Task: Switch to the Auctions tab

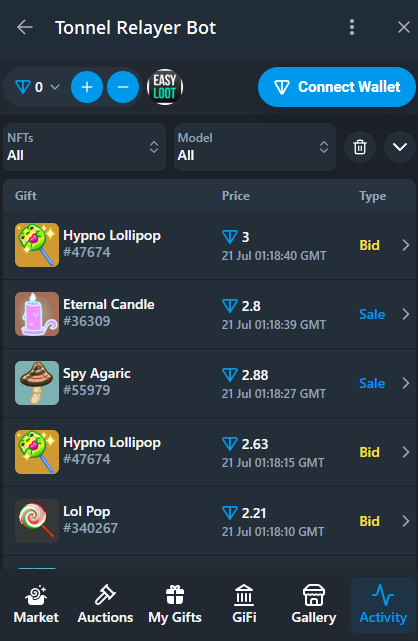Action: (x=105, y=605)
